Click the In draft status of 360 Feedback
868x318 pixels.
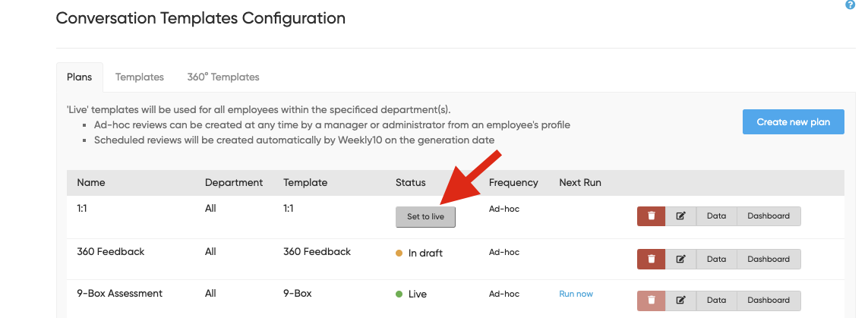pos(419,253)
